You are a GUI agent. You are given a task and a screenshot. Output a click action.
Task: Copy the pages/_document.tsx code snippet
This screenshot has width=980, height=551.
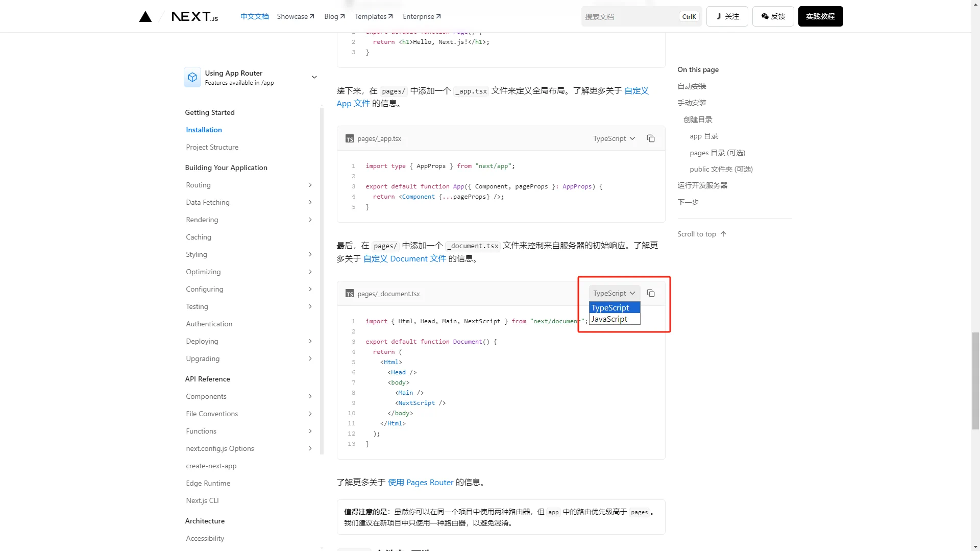651,293
